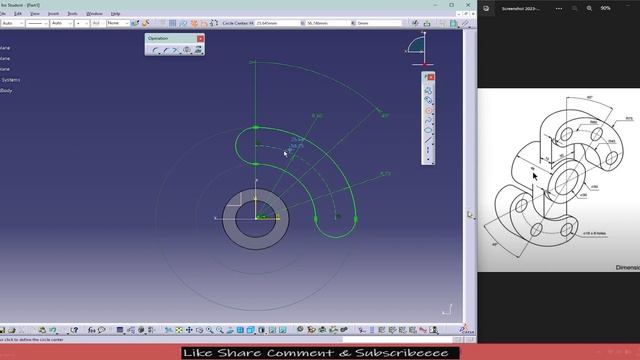Open the View menu
Image resolution: width=640 pixels, height=360 pixels.
[35, 13]
